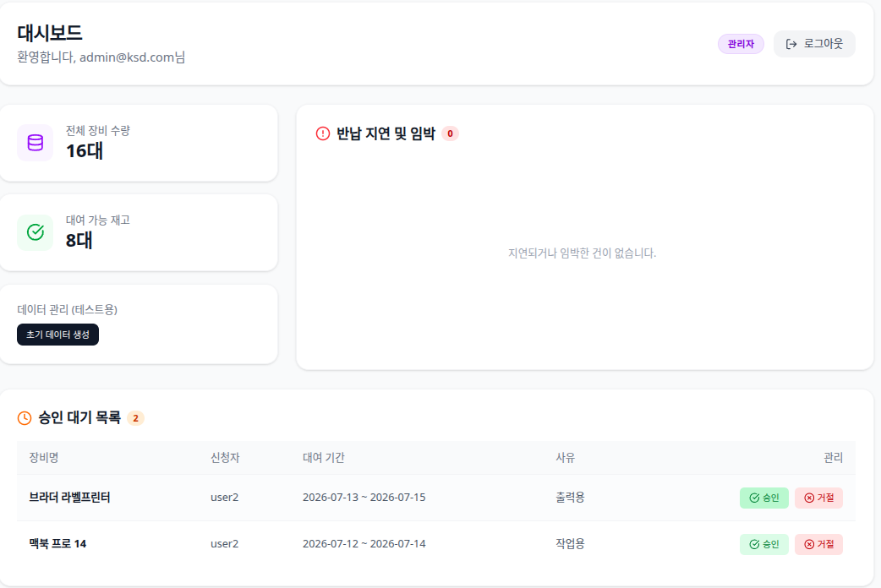Select the 맥북 프로 14 equipment name
The image size is (881, 588).
(x=57, y=543)
